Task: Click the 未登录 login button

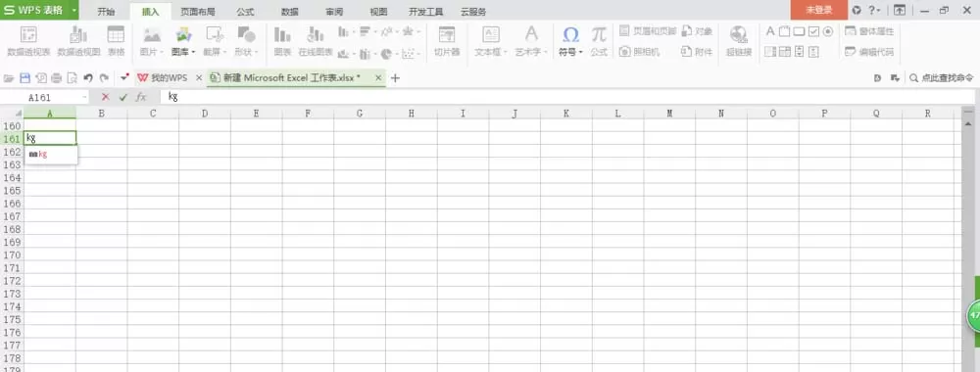Action: (818, 10)
